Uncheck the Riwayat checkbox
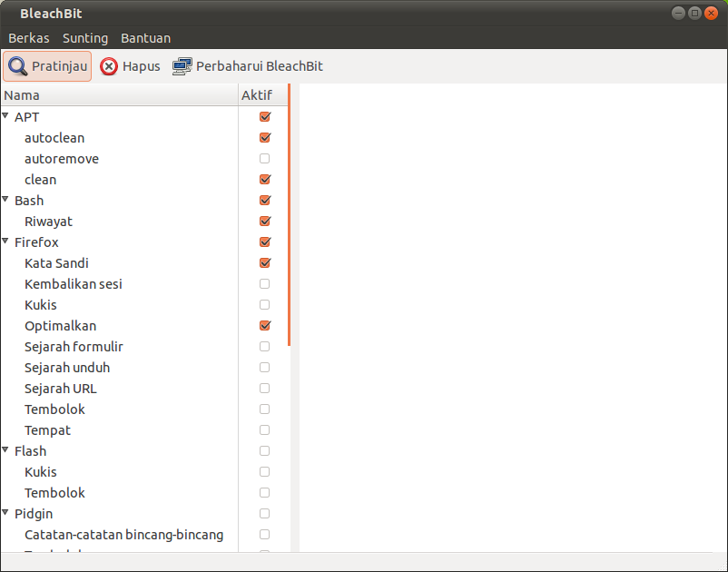This screenshot has height=572, width=728. 265,221
